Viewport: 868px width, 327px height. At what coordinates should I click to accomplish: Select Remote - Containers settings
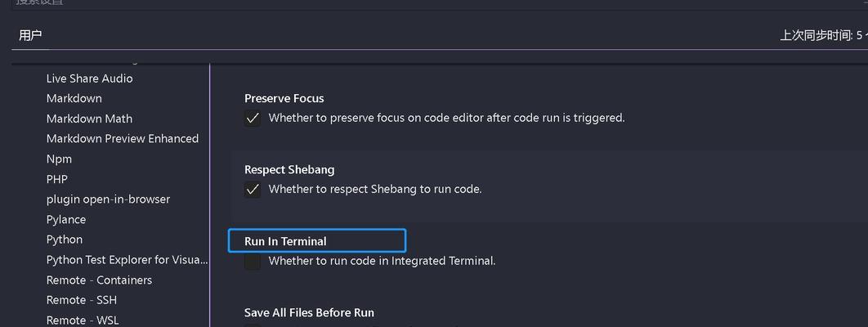(99, 280)
